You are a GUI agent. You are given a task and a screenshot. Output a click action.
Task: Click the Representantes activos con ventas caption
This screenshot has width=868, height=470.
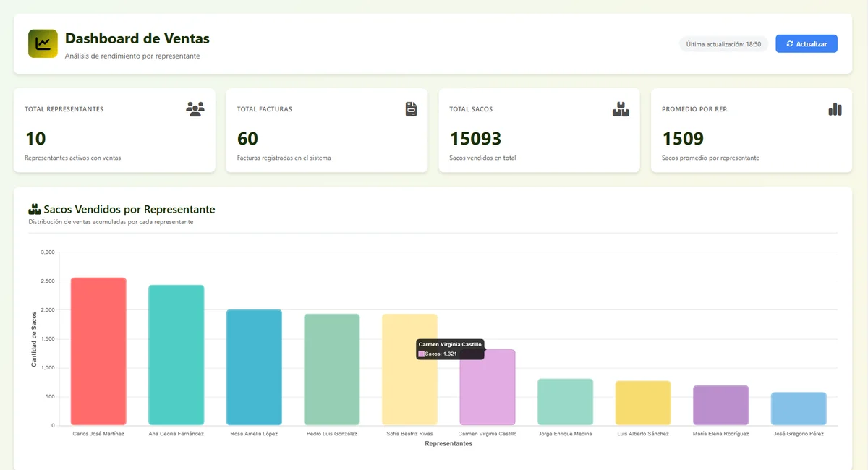click(x=73, y=158)
